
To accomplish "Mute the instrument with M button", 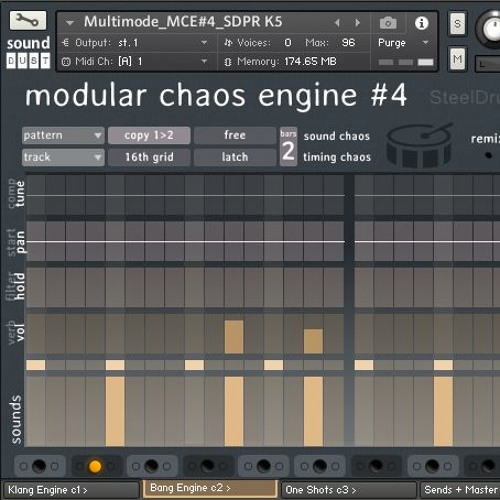I will (457, 59).
